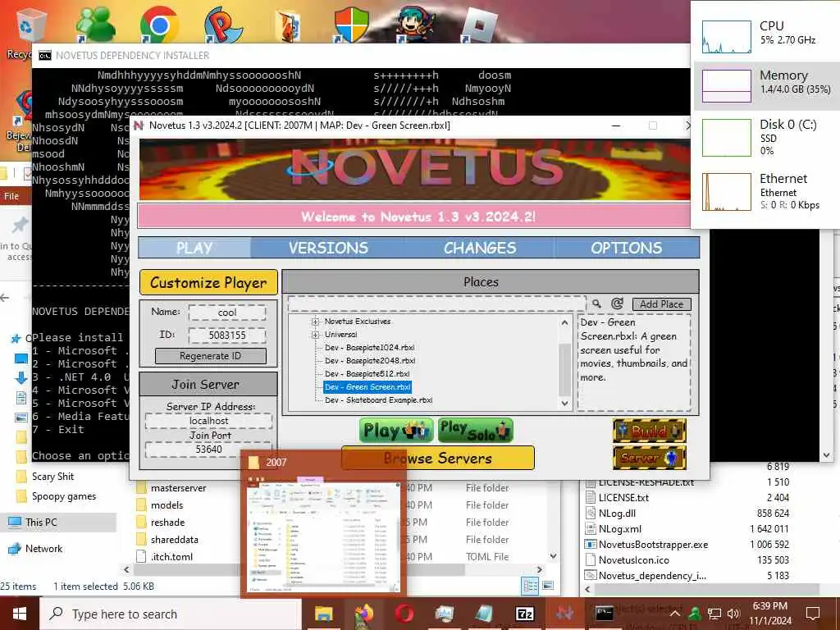The image size is (840, 630).
Task: Switch to the command prompt taskbar icon
Action: pyautogui.click(x=605, y=614)
